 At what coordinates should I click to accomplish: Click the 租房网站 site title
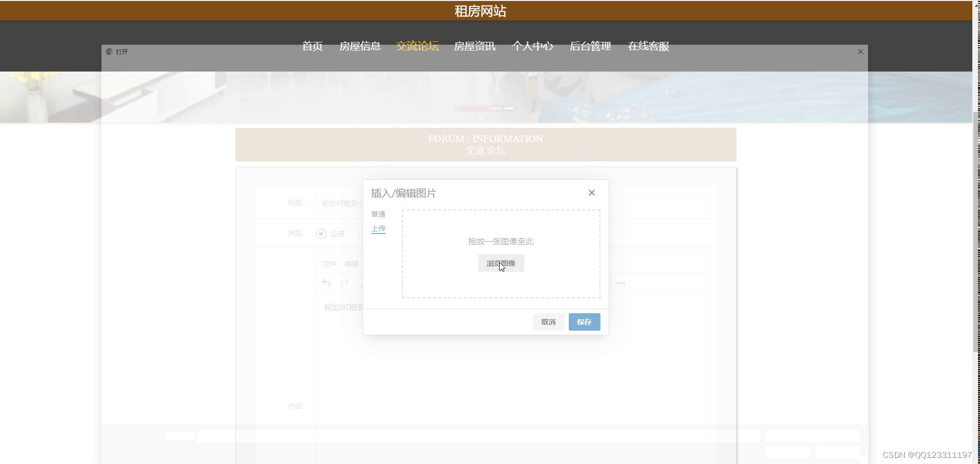480,11
